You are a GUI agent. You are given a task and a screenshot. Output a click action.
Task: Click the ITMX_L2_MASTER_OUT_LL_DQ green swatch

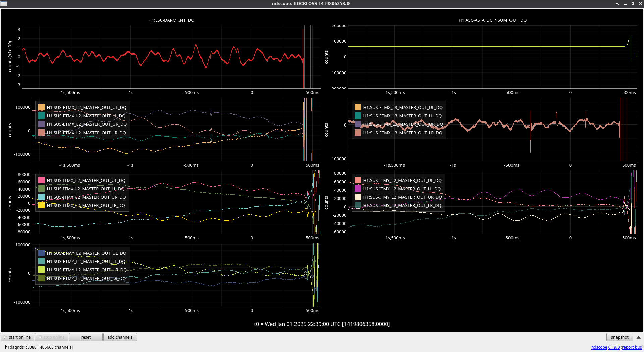41,189
